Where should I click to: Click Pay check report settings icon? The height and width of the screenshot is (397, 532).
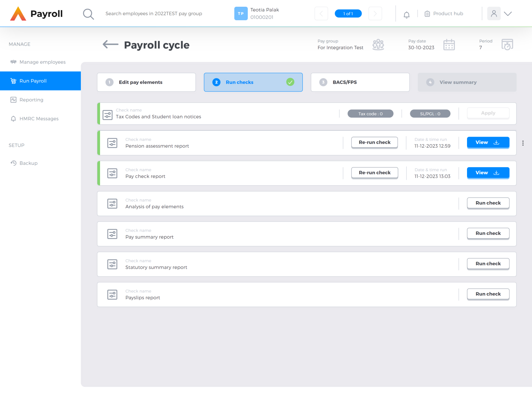pyautogui.click(x=112, y=173)
